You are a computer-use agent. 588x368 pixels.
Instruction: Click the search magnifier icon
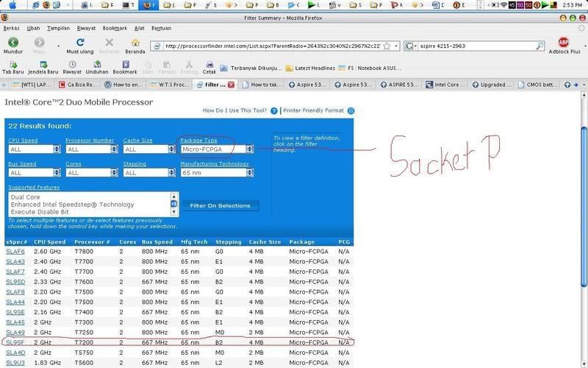tap(539, 46)
